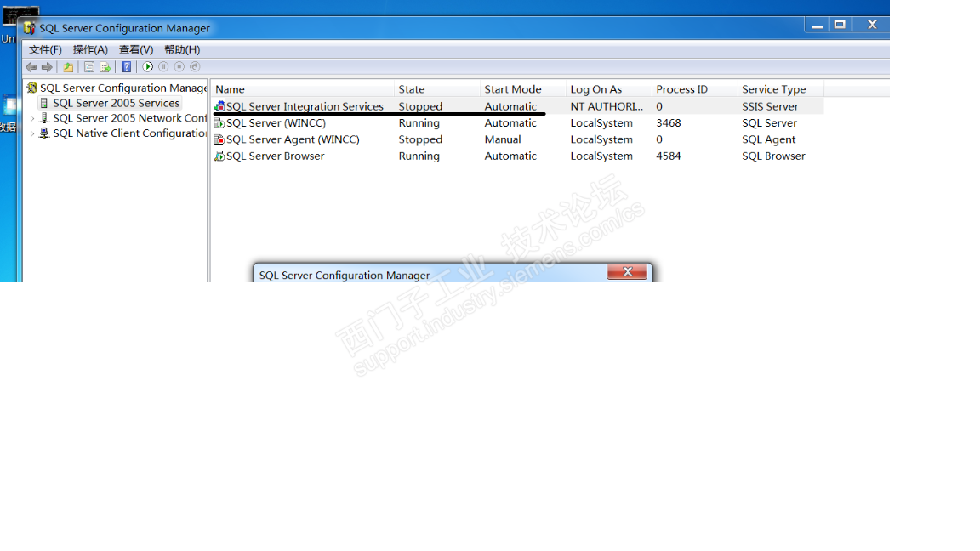Start the service with green play icon
This screenshot has width=980, height=551.
[147, 67]
